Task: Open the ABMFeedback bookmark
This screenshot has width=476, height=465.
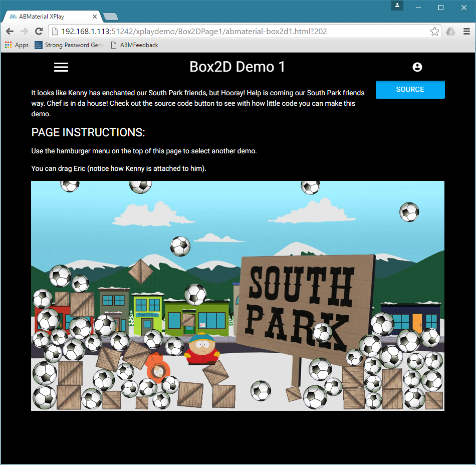Action: [134, 45]
